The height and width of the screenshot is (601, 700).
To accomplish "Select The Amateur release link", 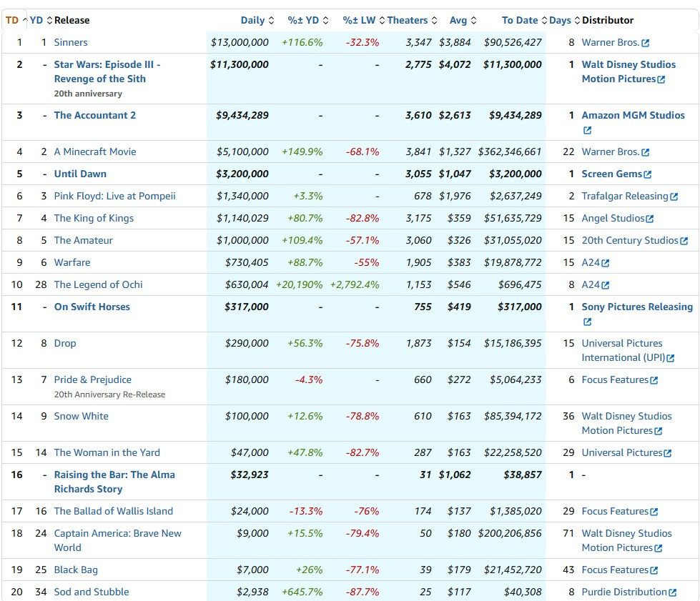I will pos(84,241).
